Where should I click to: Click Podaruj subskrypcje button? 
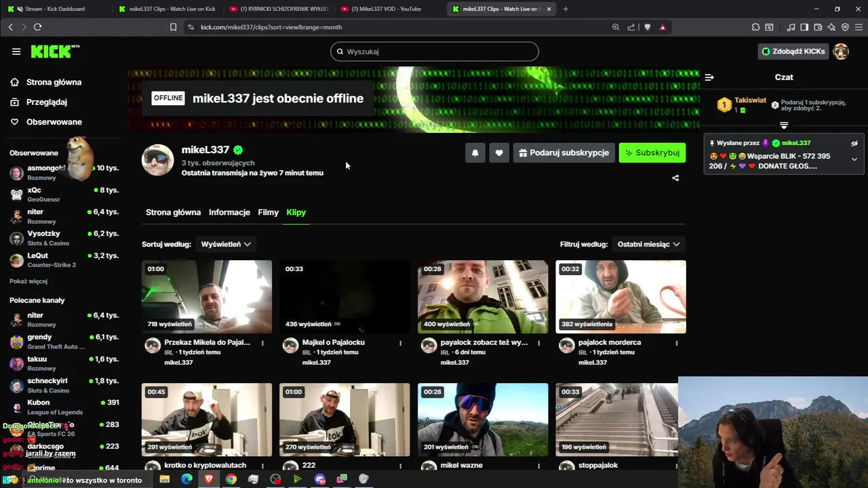(x=564, y=153)
